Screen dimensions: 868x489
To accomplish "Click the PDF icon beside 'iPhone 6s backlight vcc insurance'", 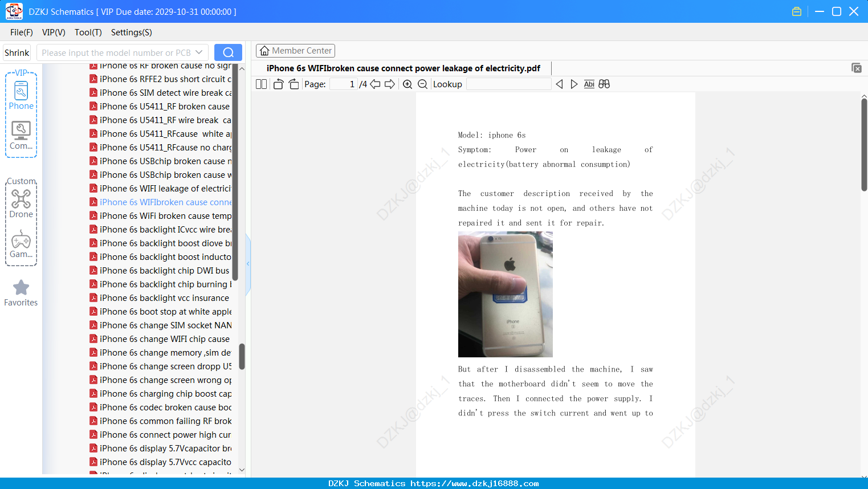I will tap(93, 298).
